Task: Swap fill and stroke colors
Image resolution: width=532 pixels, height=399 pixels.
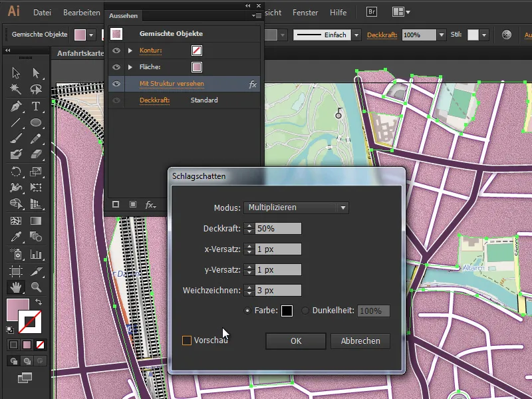Action: [x=39, y=302]
